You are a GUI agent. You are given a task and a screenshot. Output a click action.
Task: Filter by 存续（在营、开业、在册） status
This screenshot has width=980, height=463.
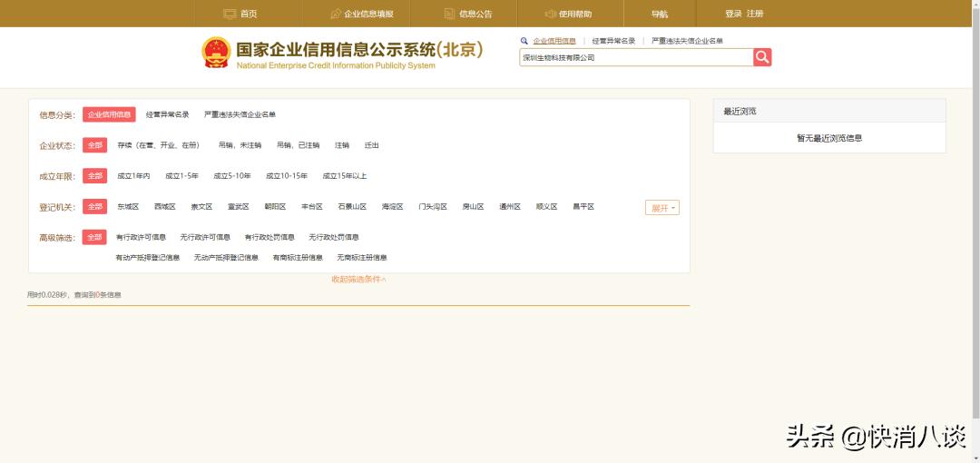(x=159, y=145)
